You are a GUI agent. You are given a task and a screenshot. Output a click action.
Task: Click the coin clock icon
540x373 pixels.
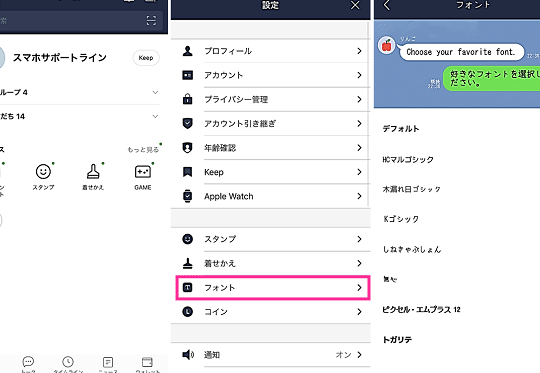[x=187, y=312]
